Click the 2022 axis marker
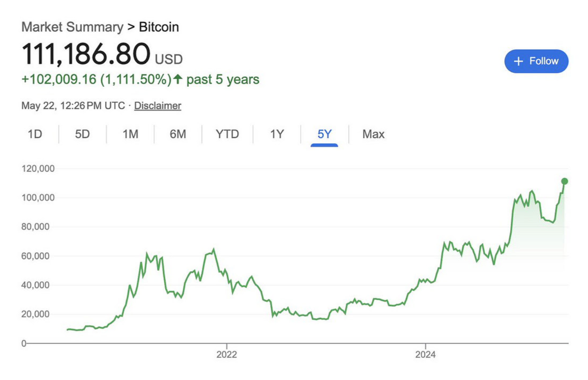 pyautogui.click(x=226, y=355)
